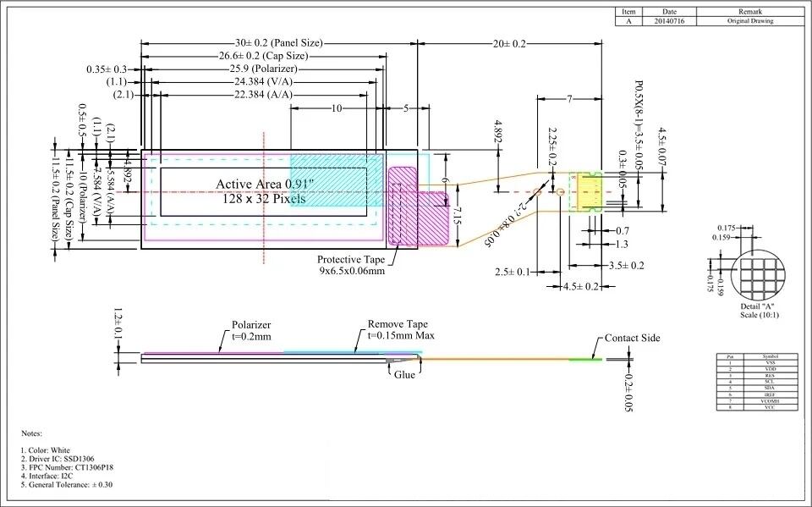The height and width of the screenshot is (507, 812).
Task: Click the "0.7" connector dimension
Action: pyautogui.click(x=622, y=231)
